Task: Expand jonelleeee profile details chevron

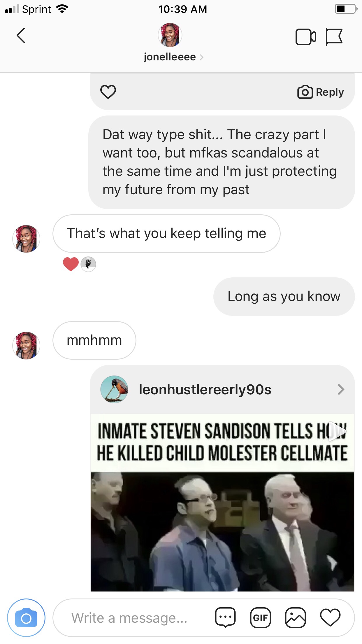Action: pyautogui.click(x=201, y=57)
